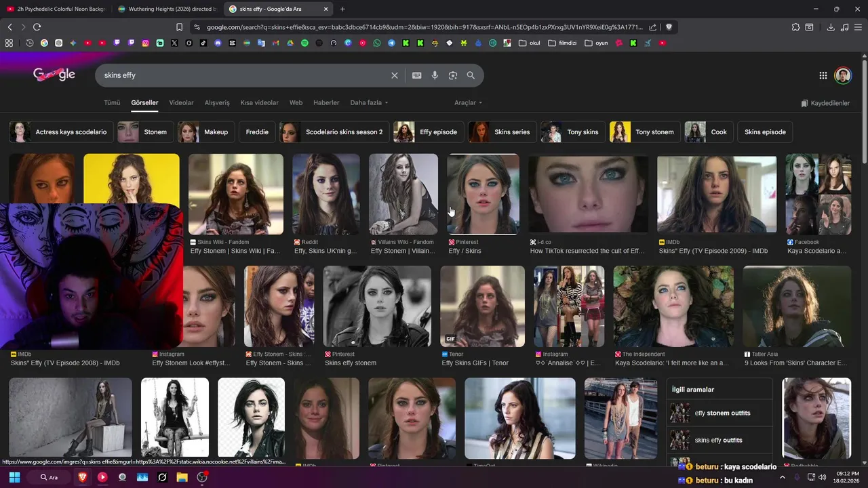Open a new browser tab
868x488 pixels.
(x=342, y=9)
